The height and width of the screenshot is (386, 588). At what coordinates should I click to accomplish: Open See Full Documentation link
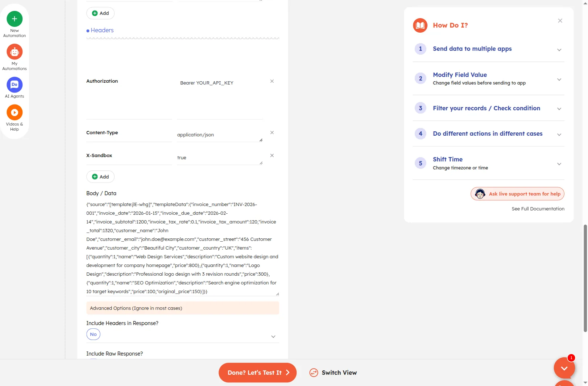click(538, 209)
